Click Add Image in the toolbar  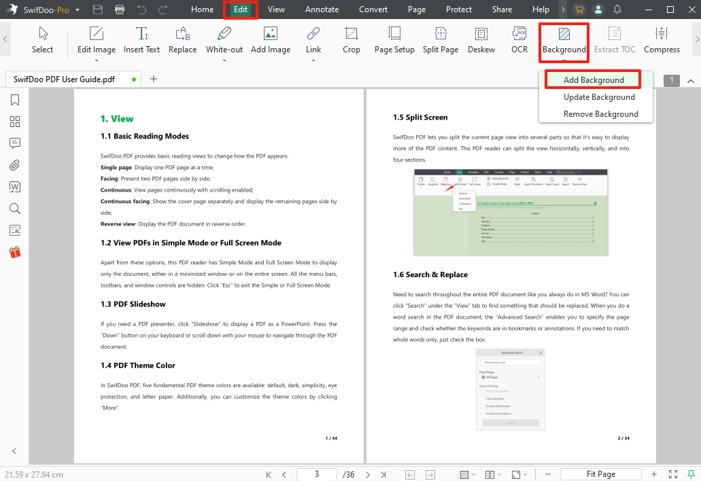click(270, 40)
